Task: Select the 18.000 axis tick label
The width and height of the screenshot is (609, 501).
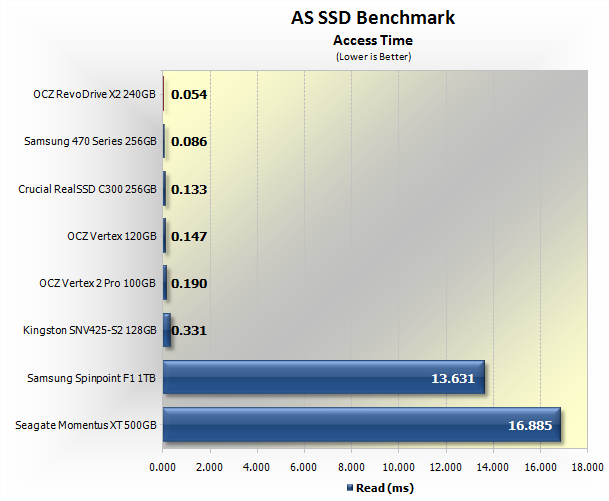Action: (587, 467)
